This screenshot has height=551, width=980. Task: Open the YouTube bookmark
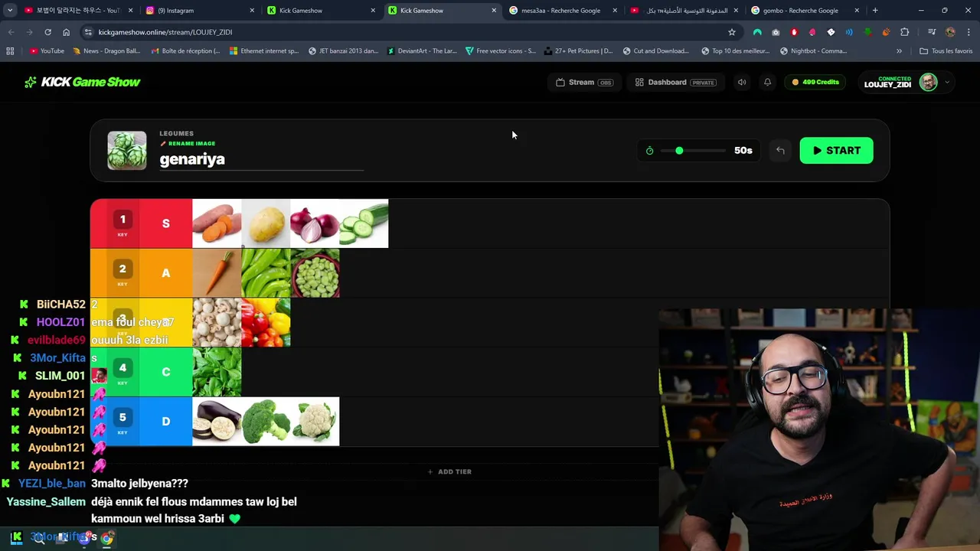click(47, 51)
